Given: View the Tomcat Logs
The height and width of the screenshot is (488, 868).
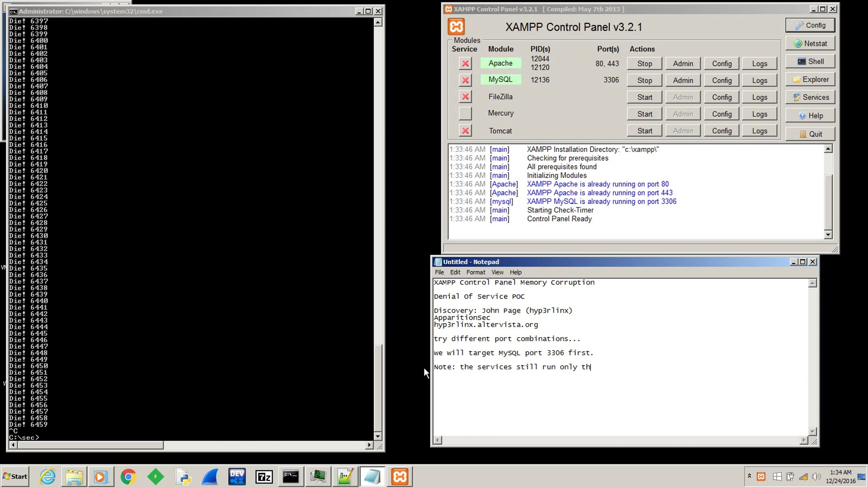Looking at the screenshot, I should click(759, 131).
